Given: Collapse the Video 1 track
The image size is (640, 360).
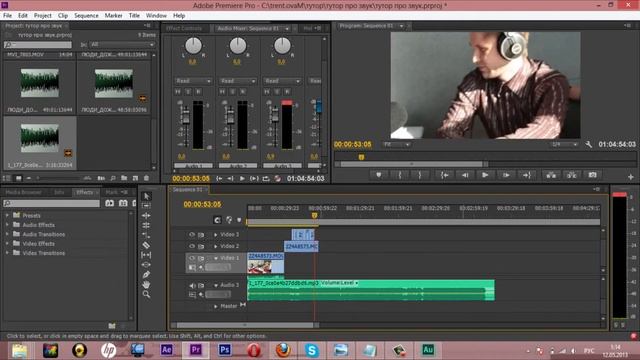Looking at the screenshot, I should click(x=216, y=258).
